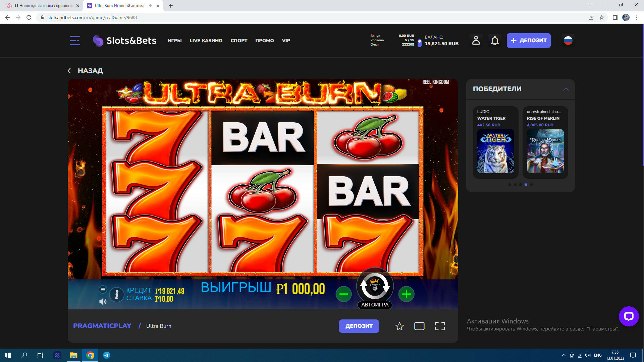Screen dimensions: 644x362
Task: Open the language flag selector
Action: (568, 41)
